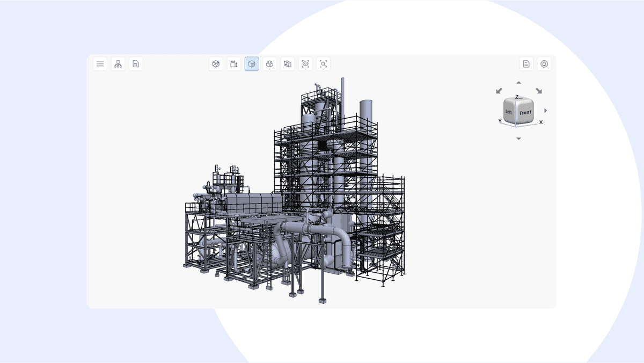Rotate view right with the right arrow
This screenshot has height=363, width=644.
point(546,110)
